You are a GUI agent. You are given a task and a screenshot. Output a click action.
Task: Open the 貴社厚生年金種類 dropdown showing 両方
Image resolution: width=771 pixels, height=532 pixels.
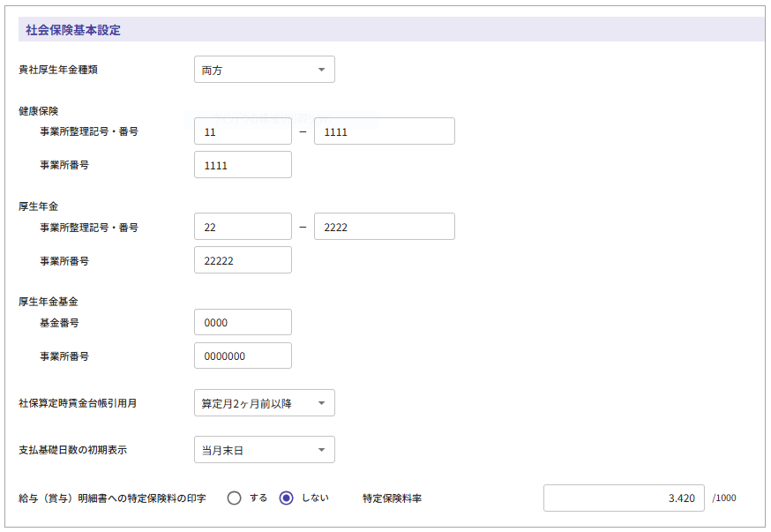[x=264, y=70]
